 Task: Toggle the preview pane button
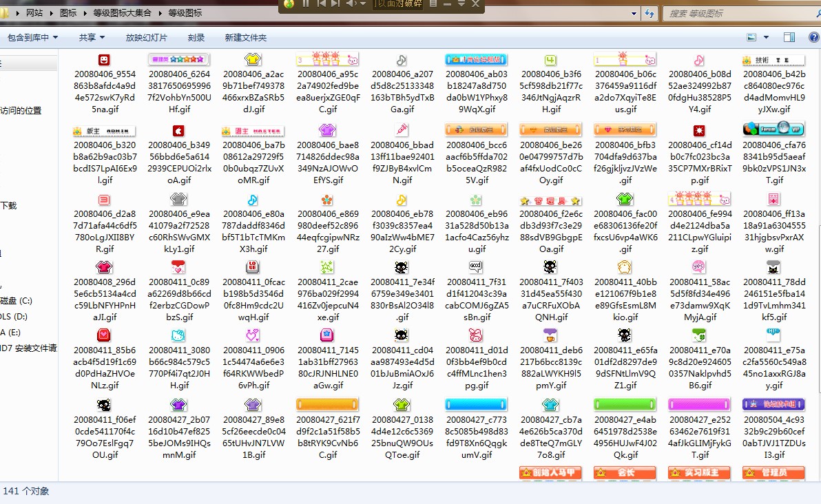coord(789,37)
